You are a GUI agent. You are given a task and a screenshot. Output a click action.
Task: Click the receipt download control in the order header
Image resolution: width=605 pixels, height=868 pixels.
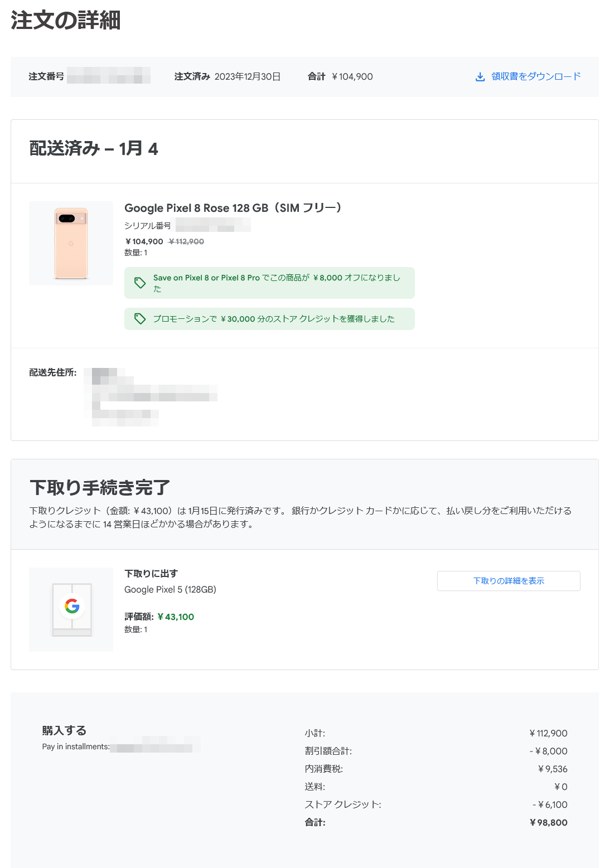click(528, 76)
